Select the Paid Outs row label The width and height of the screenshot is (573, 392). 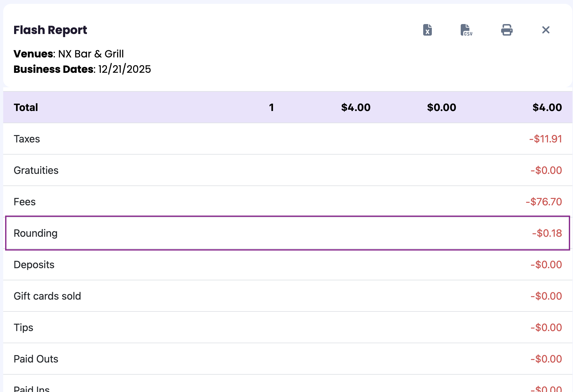36,359
